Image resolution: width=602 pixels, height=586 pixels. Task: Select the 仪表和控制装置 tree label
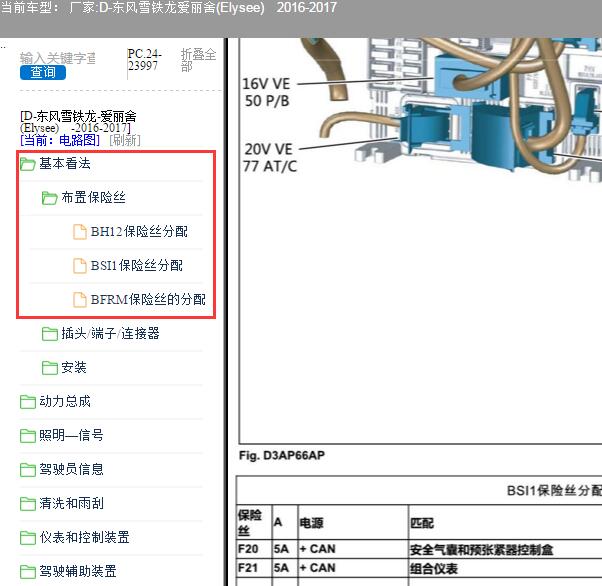point(84,537)
